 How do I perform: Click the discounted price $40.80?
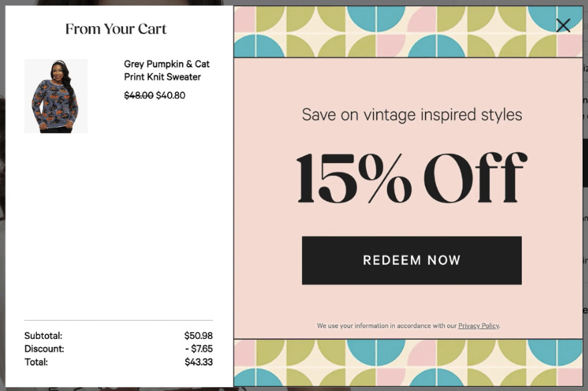point(172,95)
